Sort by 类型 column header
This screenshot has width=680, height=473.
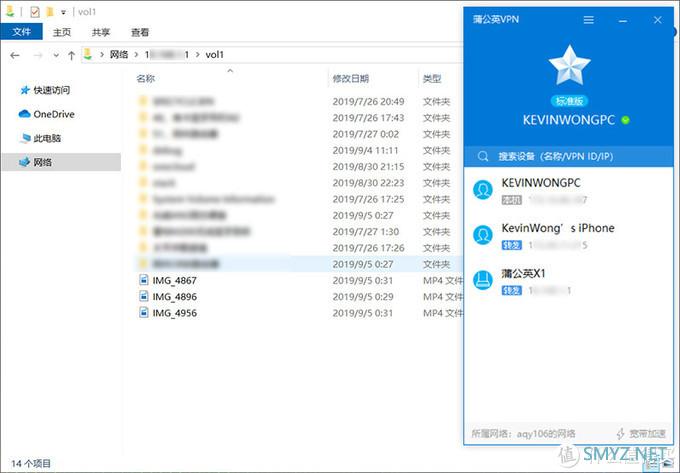pos(432,78)
